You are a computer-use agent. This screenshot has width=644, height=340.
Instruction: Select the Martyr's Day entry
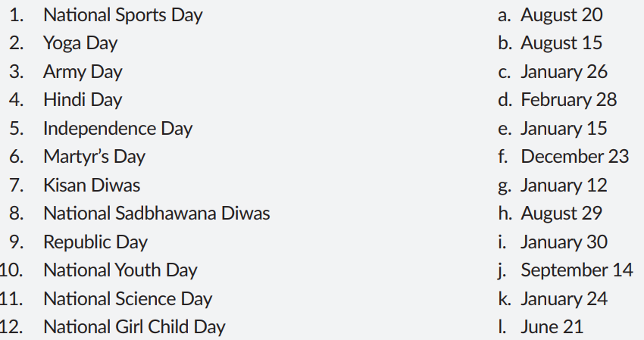pyautogui.click(x=94, y=157)
